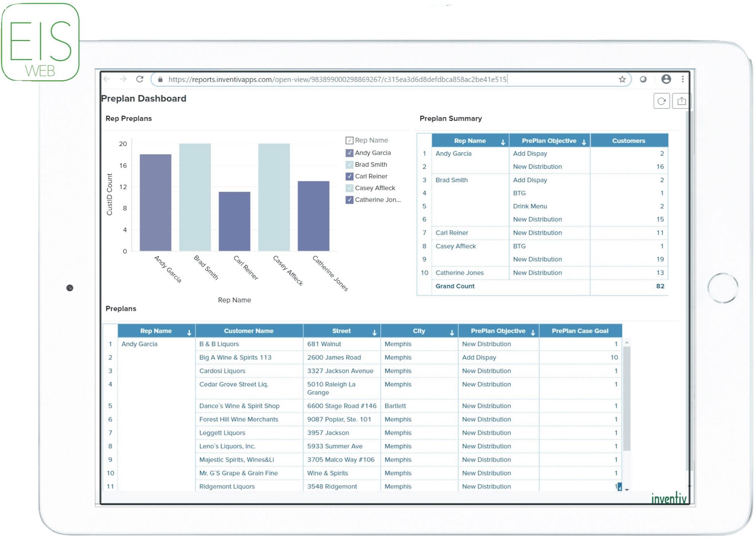Image resolution: width=756 pixels, height=538 pixels.
Task: Click the browser reload icon
Action: (x=140, y=79)
